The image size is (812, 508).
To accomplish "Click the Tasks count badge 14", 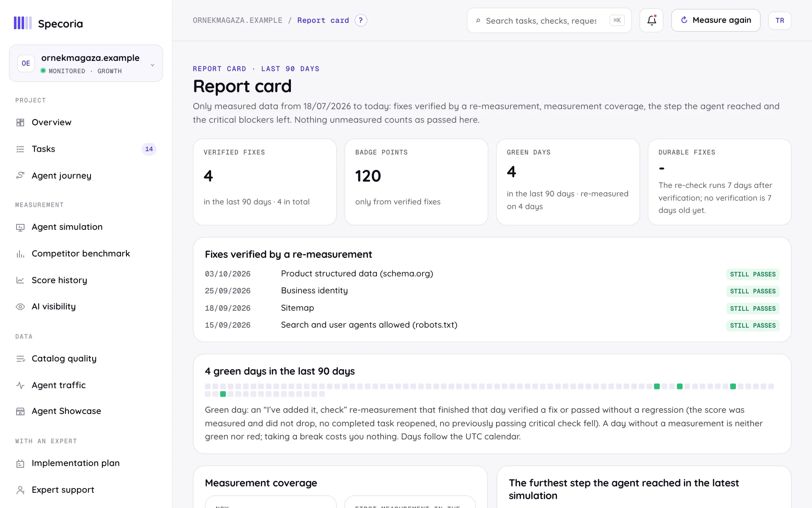I will (x=149, y=149).
